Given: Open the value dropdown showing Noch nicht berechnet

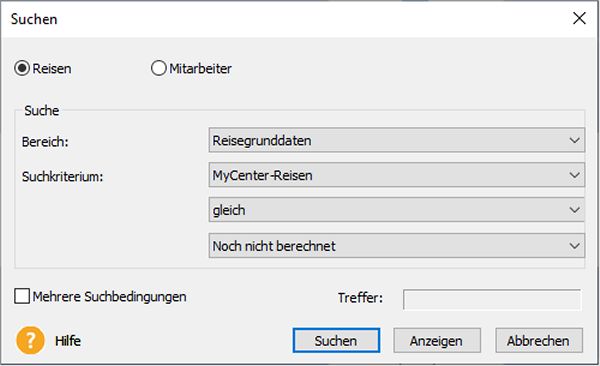Looking at the screenshot, I should click(396, 245).
